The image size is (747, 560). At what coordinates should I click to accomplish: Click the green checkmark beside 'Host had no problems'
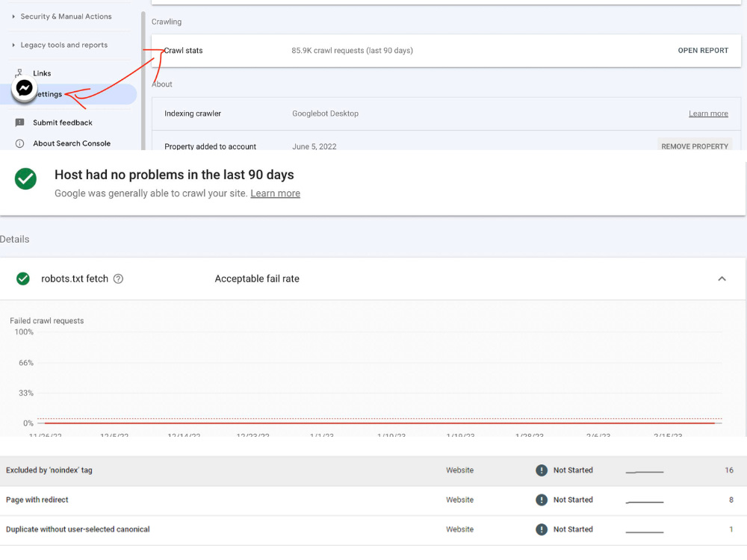(24, 179)
